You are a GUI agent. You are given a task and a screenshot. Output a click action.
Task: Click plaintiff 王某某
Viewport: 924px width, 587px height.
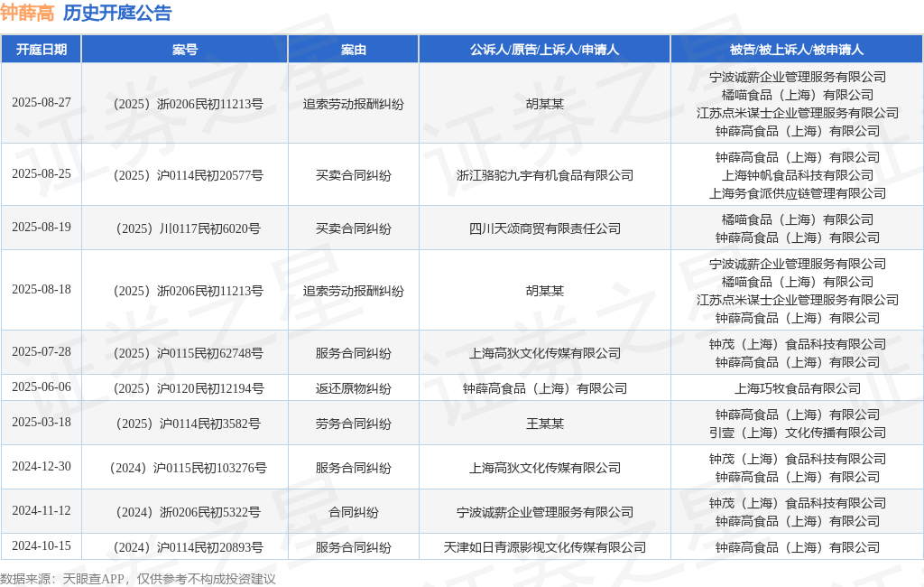(545, 424)
